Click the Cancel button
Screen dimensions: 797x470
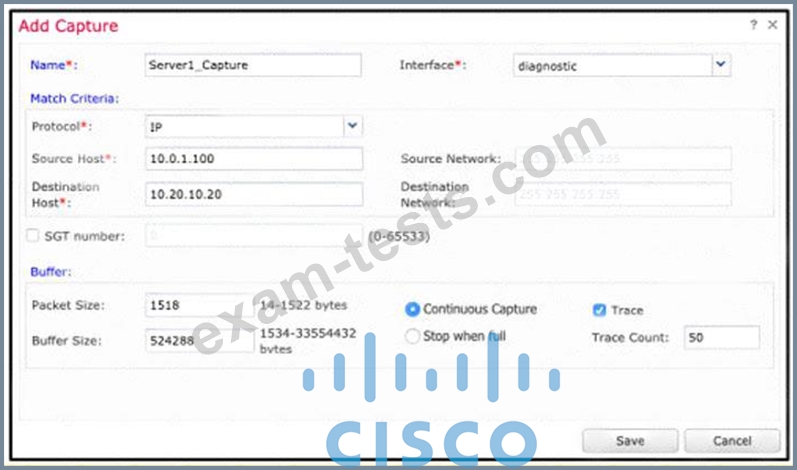point(732,441)
